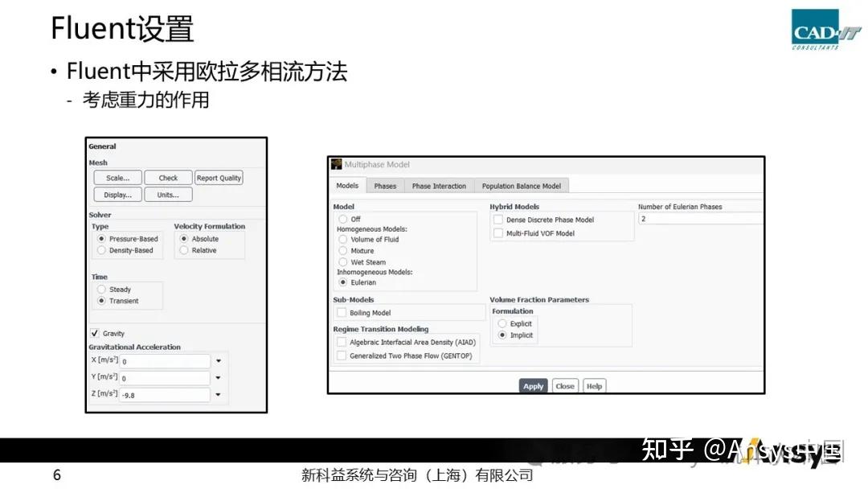Switch time setting to Steady
Viewport: 868px width, 489px height.
pyautogui.click(x=104, y=289)
